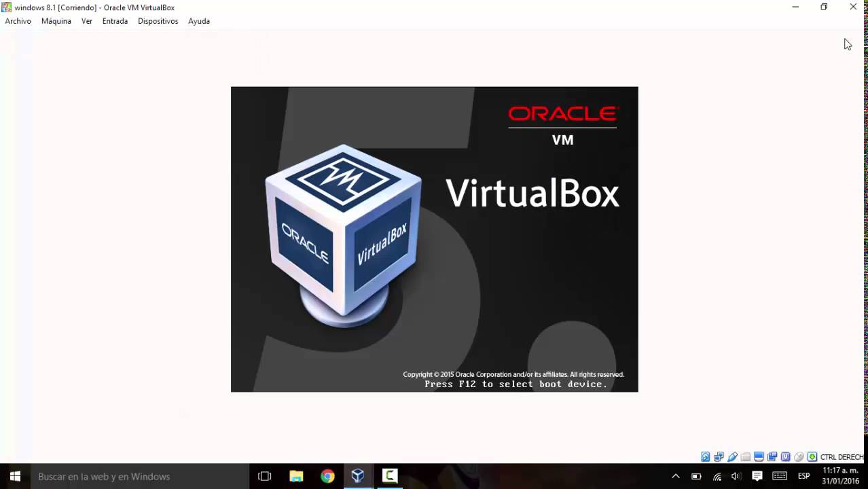Click the mouse integration status icon
868x489 pixels.
[799, 457]
